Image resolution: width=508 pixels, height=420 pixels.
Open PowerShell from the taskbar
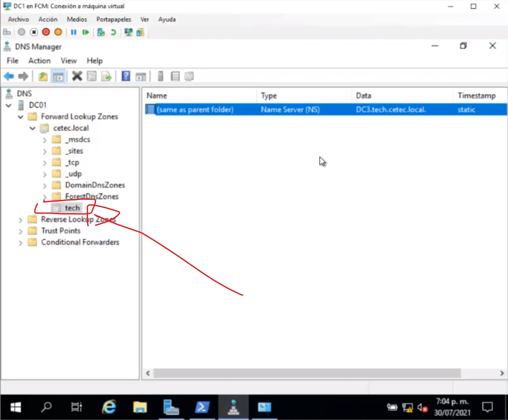pyautogui.click(x=202, y=407)
